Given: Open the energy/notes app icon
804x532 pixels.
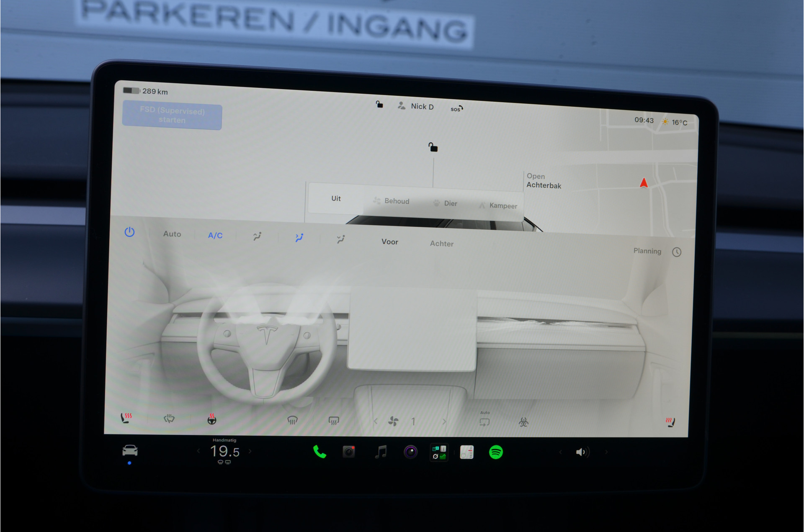Looking at the screenshot, I should pos(467,452).
